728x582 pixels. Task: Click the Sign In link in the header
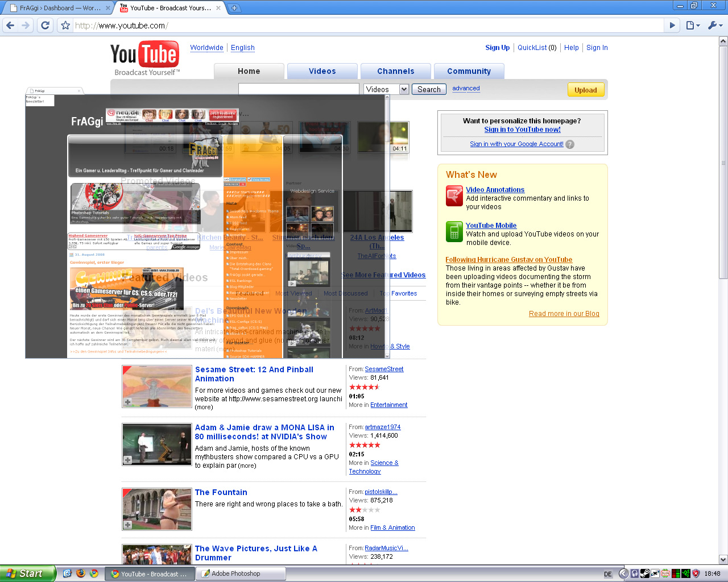click(597, 48)
